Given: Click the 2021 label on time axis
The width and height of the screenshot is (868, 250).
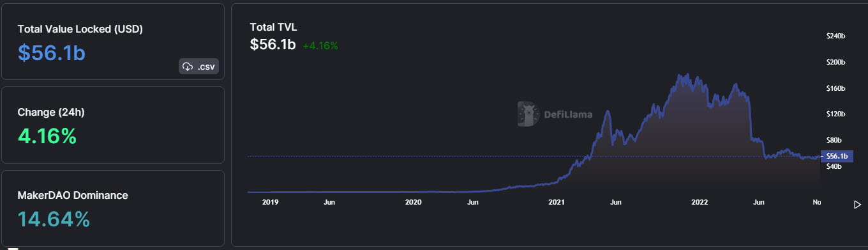Looking at the screenshot, I should pos(557,202).
